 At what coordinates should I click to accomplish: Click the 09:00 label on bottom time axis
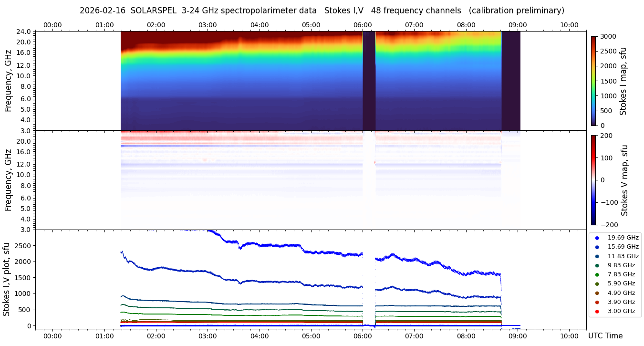click(518, 336)
